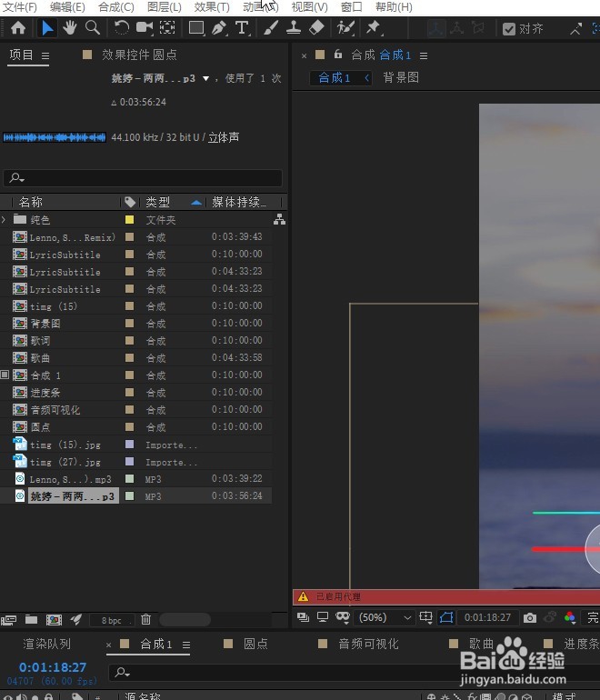Screen dimensions: 600x700
Task: Take snapshot with camera icon
Action: (x=530, y=617)
